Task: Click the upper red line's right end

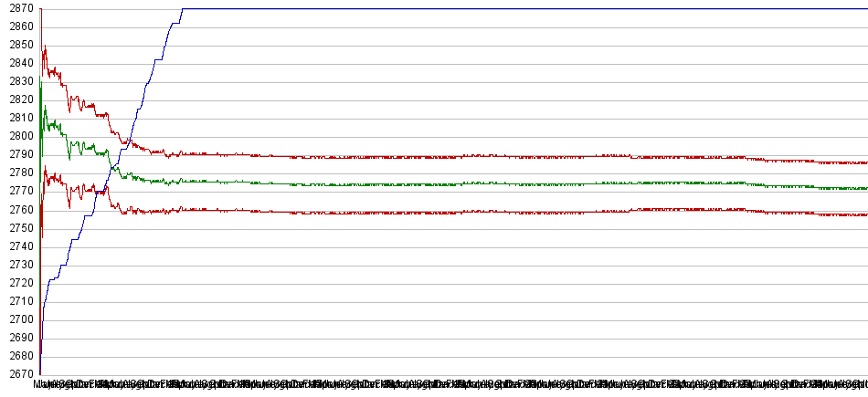Action: click(864, 162)
